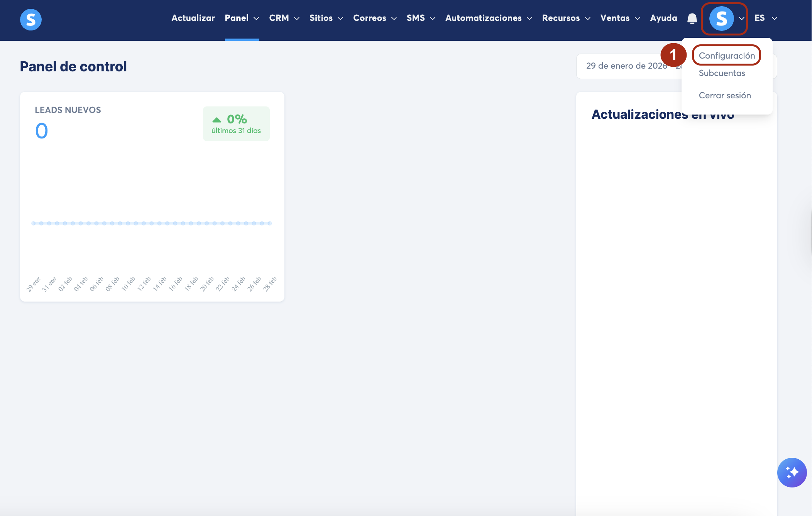Image resolution: width=812 pixels, height=516 pixels.
Task: Open the SMS navigation menu
Action: (421, 18)
